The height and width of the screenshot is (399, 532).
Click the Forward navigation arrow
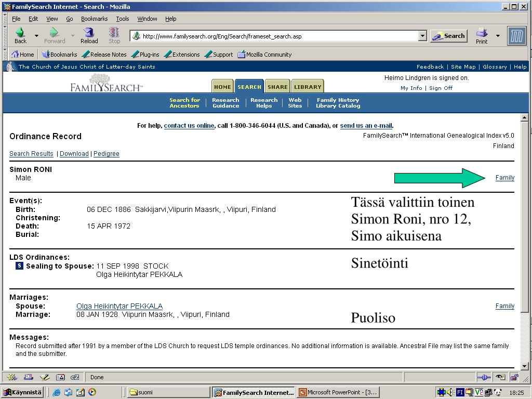click(54, 35)
